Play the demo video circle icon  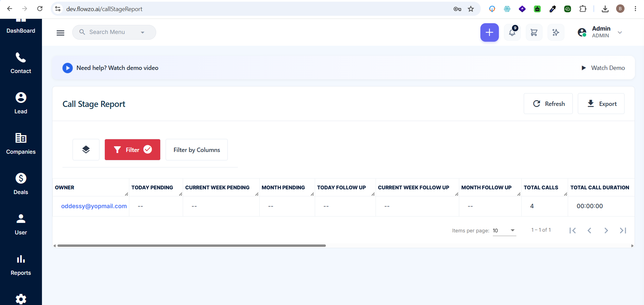tap(68, 68)
